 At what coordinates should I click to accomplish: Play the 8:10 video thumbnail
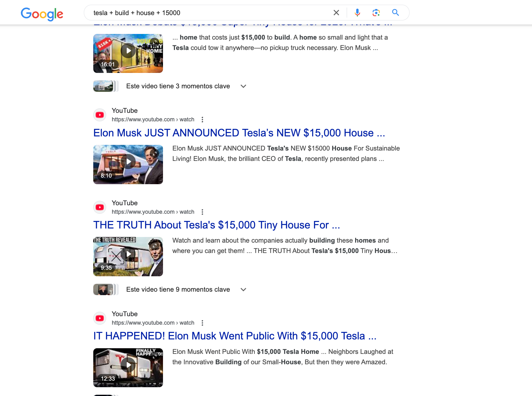click(x=128, y=162)
